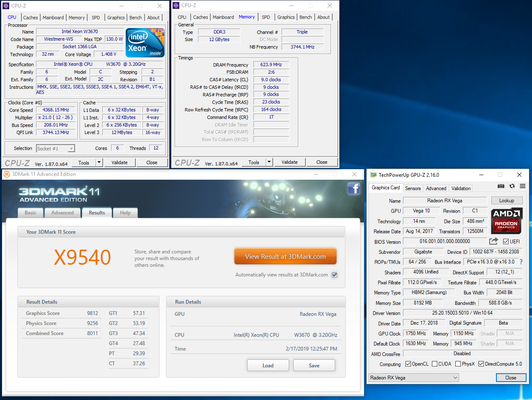Open Advanced tab in 3DMark 11

pos(62,213)
